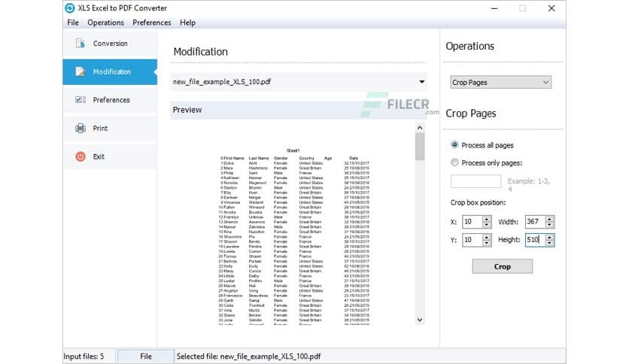
Task: Increase the Height value with up arrow
Action: [x=549, y=237]
